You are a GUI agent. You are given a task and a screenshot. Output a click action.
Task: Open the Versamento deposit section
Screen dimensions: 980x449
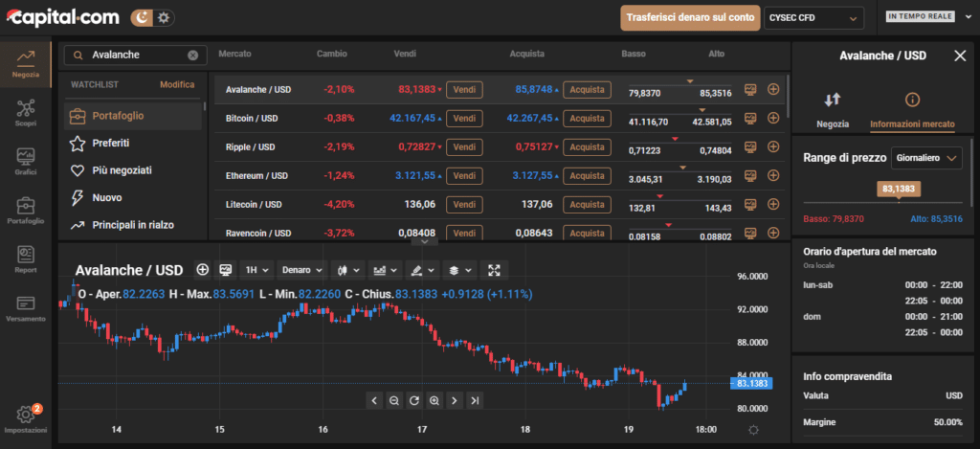[26, 308]
